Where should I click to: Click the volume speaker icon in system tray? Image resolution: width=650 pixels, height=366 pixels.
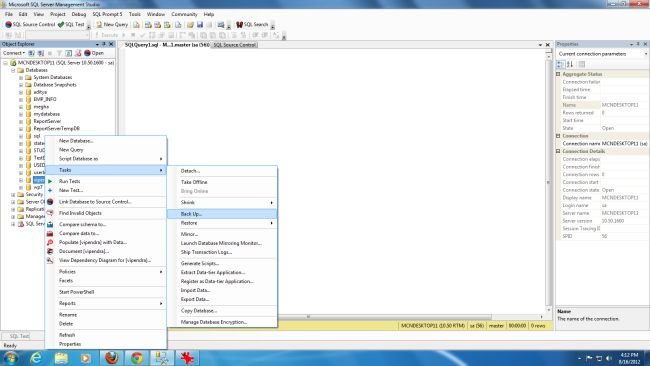(x=609, y=358)
